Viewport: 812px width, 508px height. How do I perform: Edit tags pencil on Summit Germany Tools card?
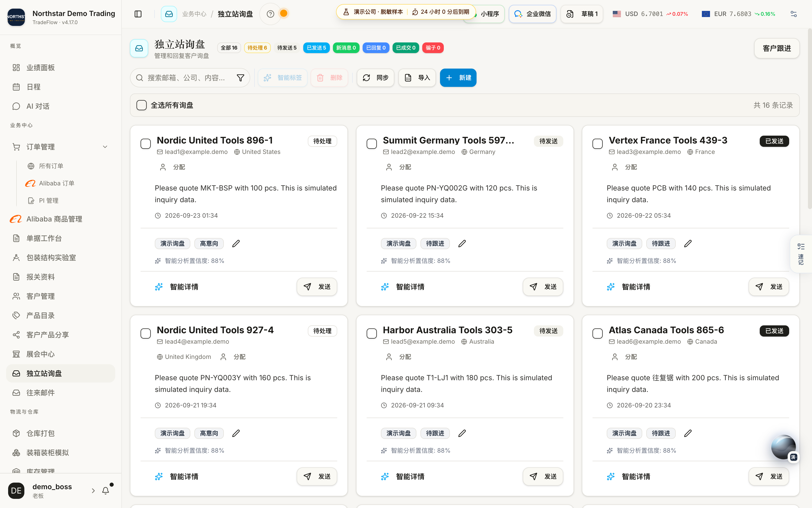(462, 244)
